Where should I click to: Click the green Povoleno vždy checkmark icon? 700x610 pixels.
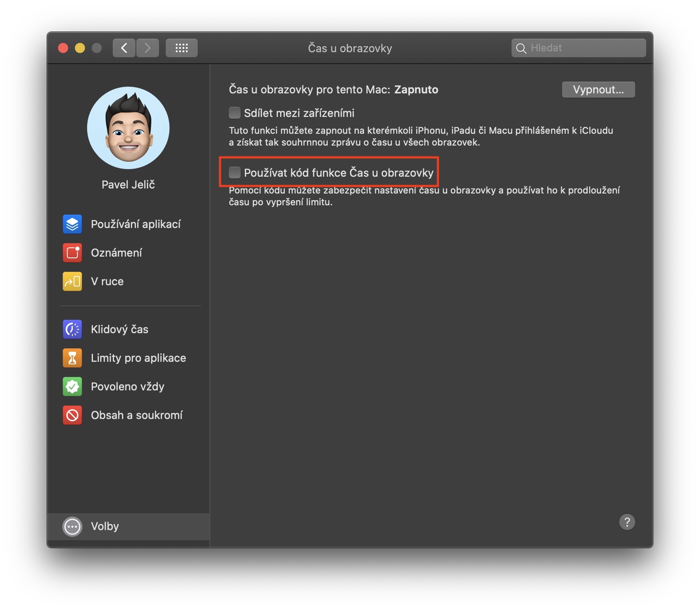point(72,387)
